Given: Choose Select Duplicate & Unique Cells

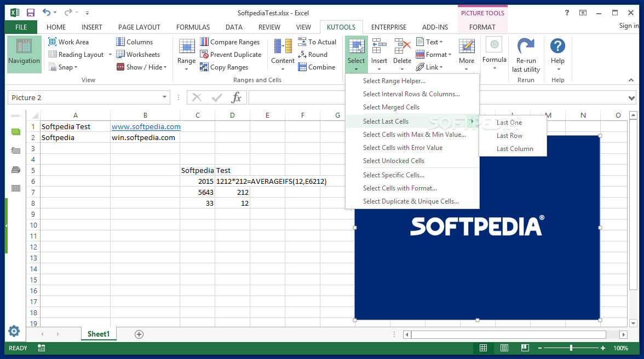Looking at the screenshot, I should click(412, 201).
